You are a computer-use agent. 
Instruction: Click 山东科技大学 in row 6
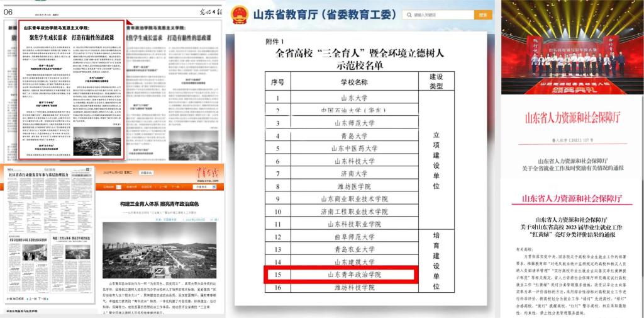pos(354,161)
